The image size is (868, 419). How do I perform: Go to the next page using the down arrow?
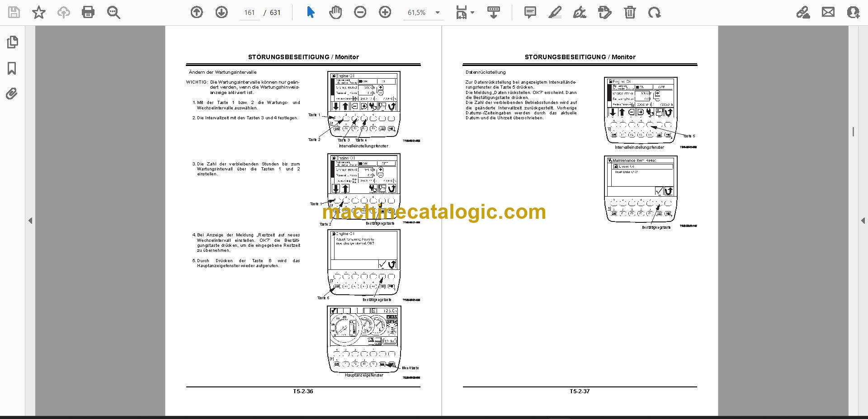222,12
